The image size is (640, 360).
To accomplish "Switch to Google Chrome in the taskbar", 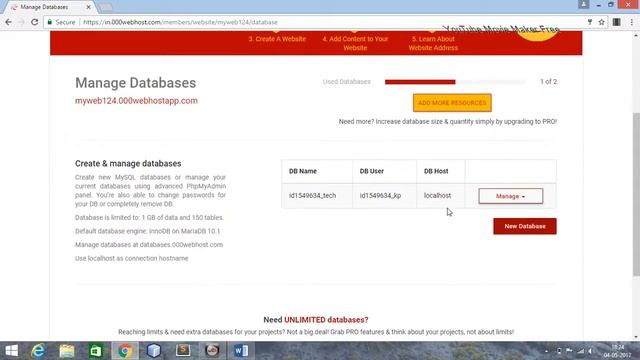I will [125, 351].
